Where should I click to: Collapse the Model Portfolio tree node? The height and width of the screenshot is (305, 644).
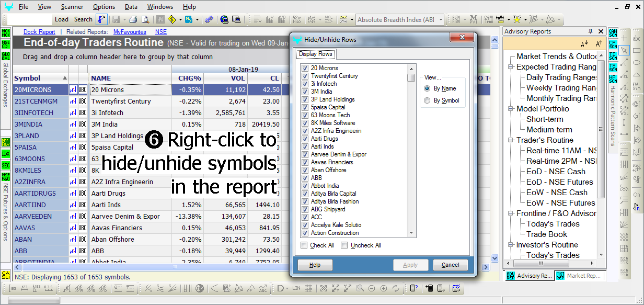511,109
